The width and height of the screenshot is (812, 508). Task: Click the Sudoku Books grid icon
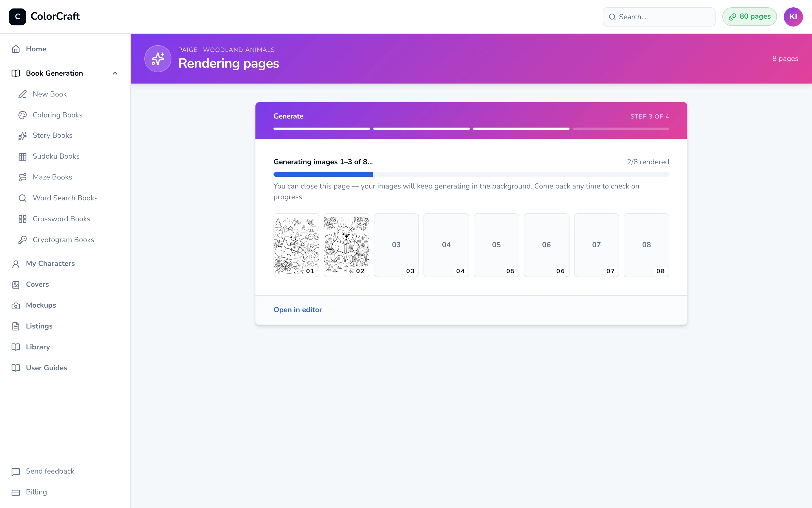[23, 157]
